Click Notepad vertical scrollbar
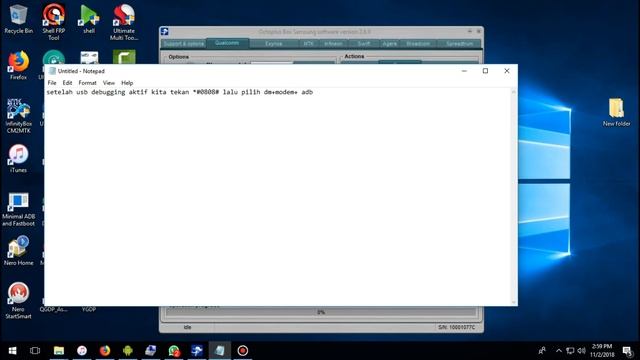 (514, 197)
